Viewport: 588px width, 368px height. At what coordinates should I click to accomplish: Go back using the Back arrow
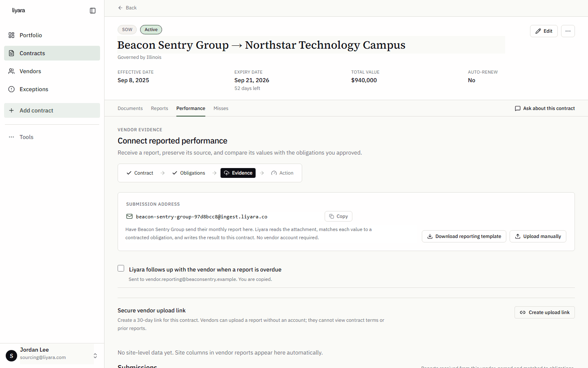point(127,8)
